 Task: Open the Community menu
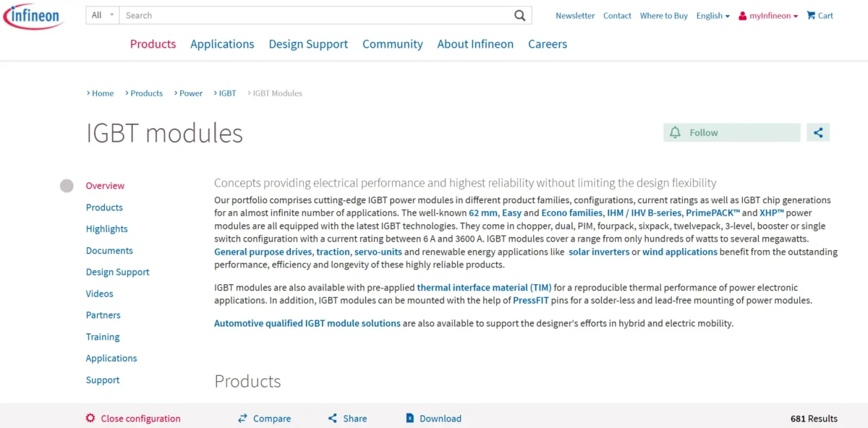click(x=393, y=44)
